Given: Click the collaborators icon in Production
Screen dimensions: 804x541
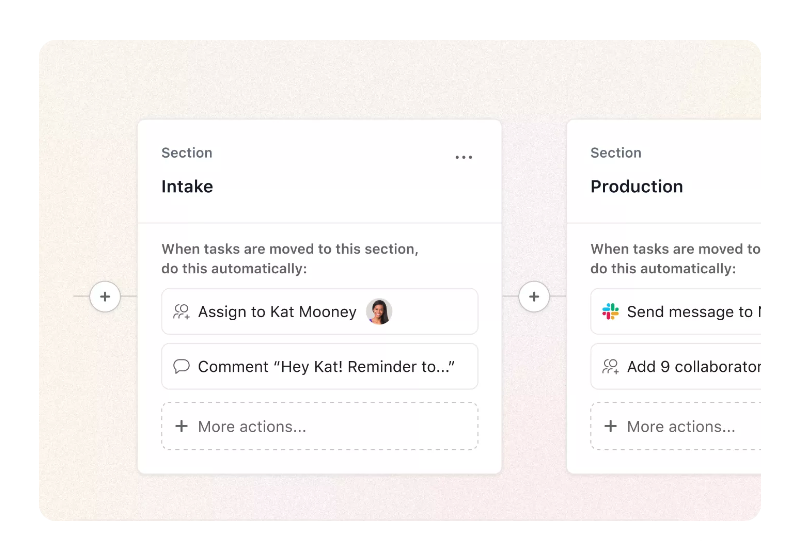Looking at the screenshot, I should [x=610, y=367].
